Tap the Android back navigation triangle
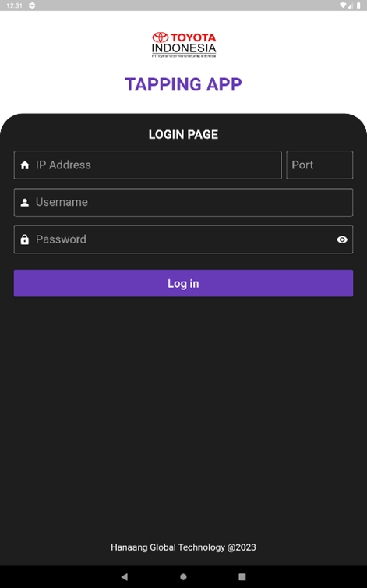This screenshot has height=588, width=367. point(125,576)
